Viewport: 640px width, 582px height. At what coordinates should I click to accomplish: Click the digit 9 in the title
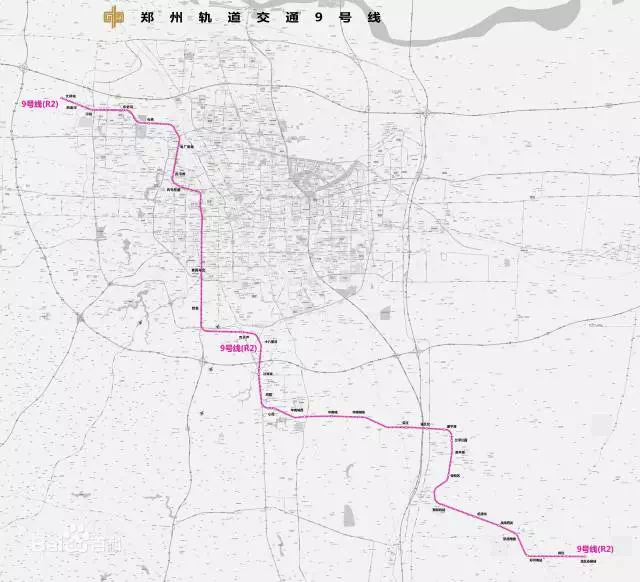click(319, 18)
